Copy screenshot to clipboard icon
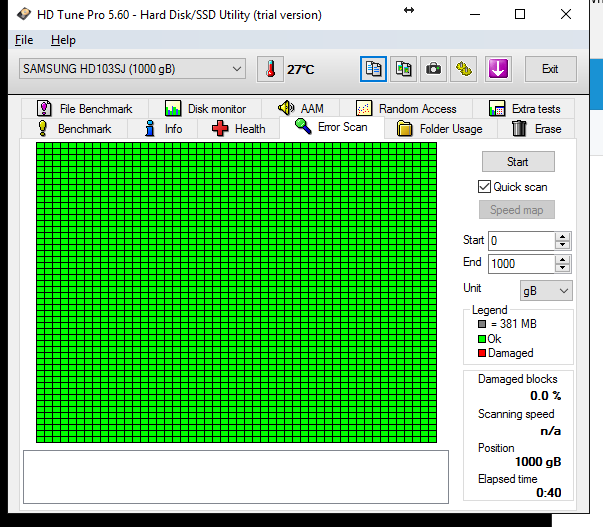 coord(403,69)
